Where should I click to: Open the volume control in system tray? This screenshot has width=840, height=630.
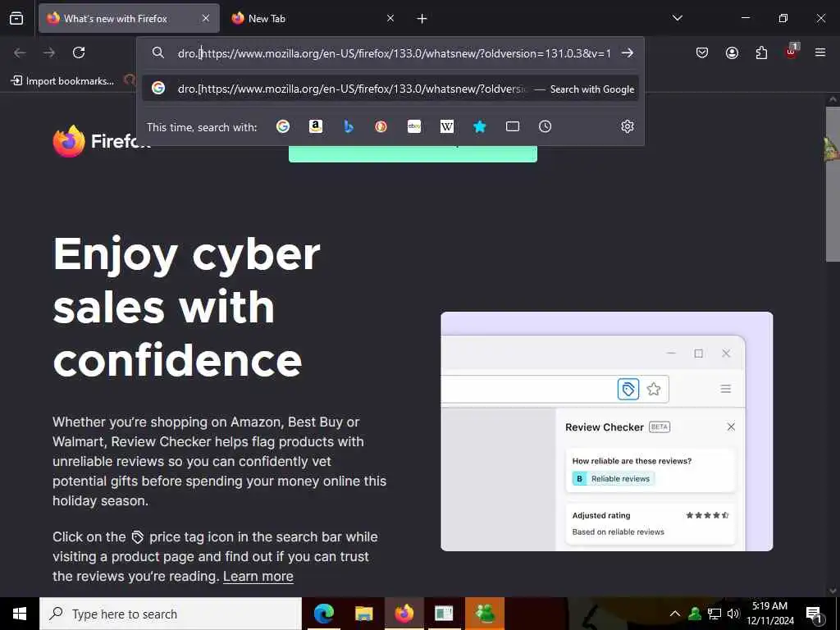(733, 614)
